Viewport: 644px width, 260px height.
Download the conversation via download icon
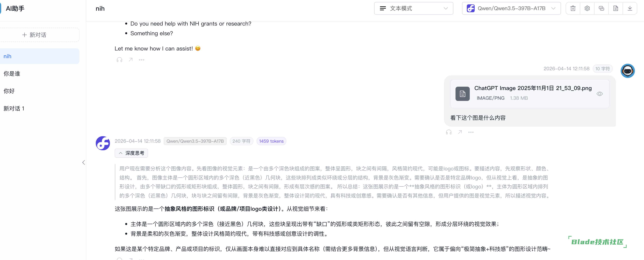click(630, 8)
